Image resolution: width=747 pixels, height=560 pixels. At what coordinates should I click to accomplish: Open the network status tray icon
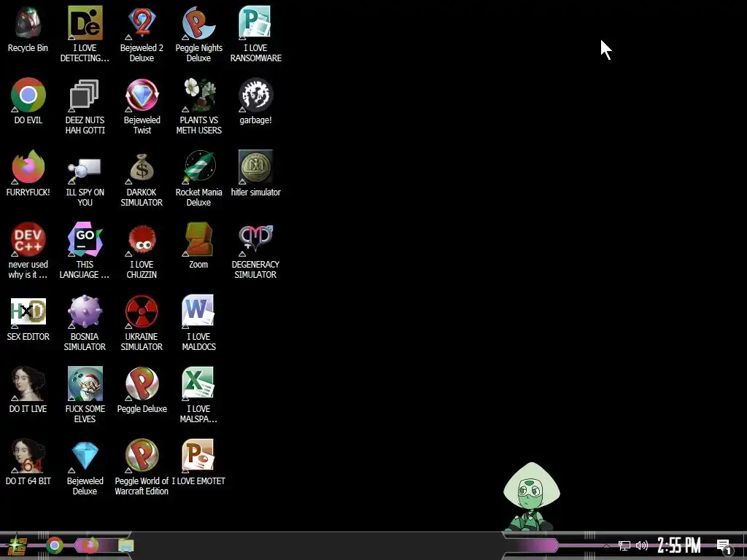coord(624,545)
